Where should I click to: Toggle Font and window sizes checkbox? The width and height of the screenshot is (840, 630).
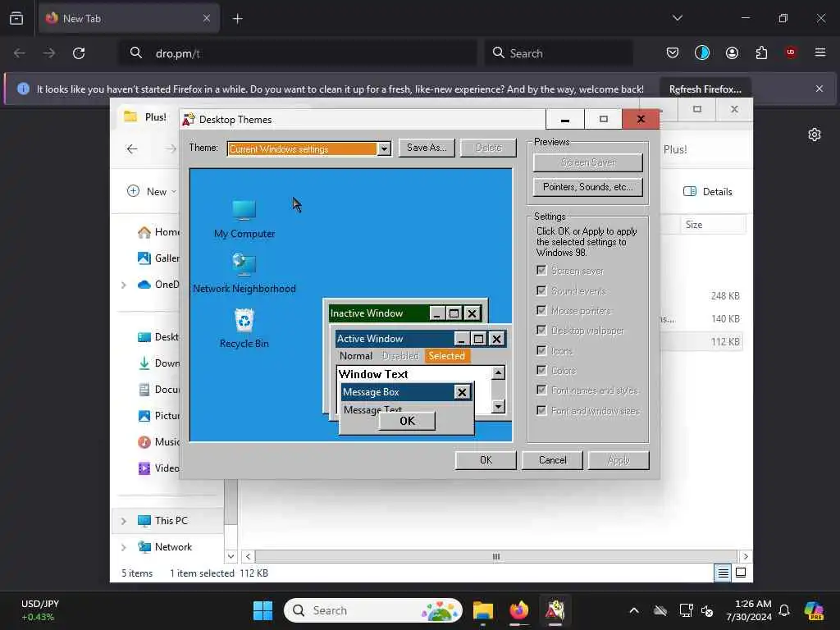(541, 410)
